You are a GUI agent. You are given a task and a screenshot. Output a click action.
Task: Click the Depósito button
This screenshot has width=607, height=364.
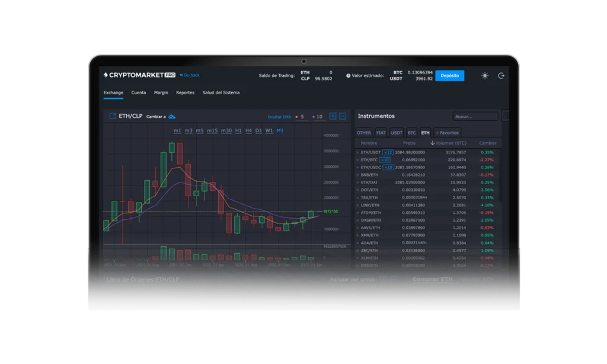coord(449,76)
